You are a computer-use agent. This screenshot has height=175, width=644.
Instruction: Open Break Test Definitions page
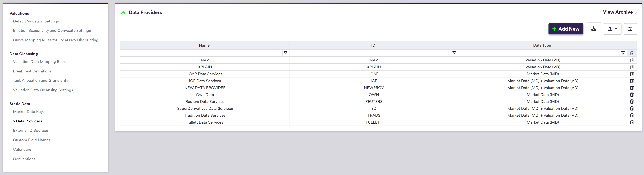tap(32, 71)
